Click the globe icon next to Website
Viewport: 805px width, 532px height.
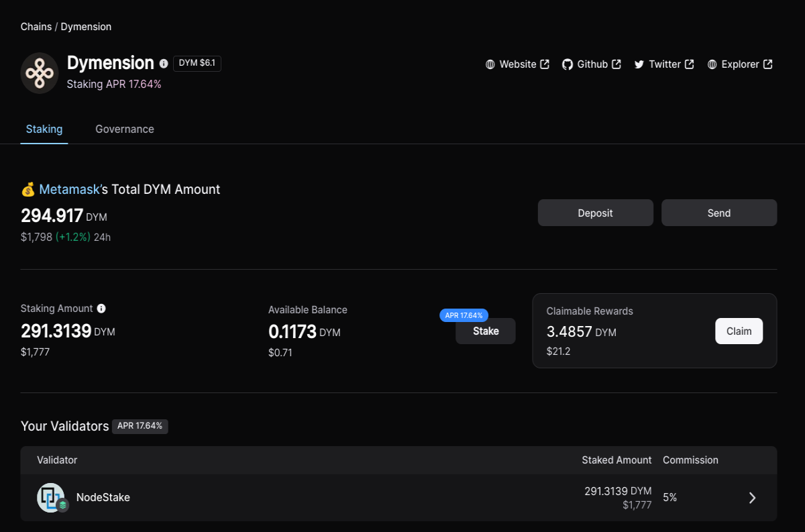(x=490, y=64)
